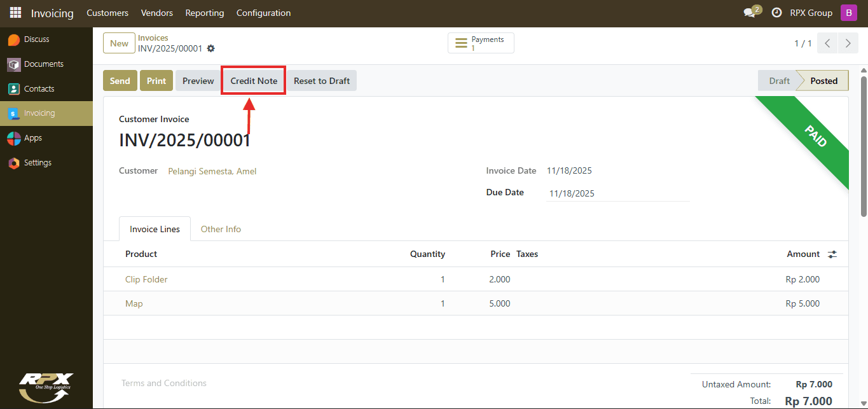Open the Contacts app icon in sidebar
Screen dimensions: 868x409
click(13, 89)
